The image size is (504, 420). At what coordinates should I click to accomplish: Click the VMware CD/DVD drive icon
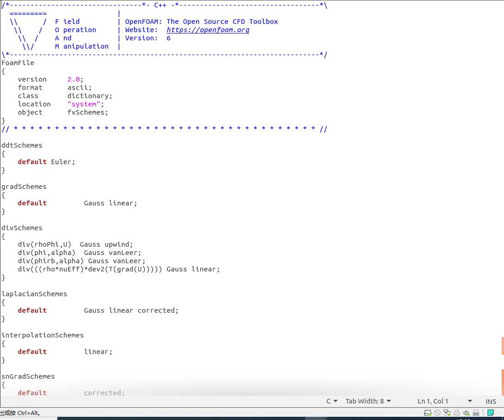(x=437, y=413)
